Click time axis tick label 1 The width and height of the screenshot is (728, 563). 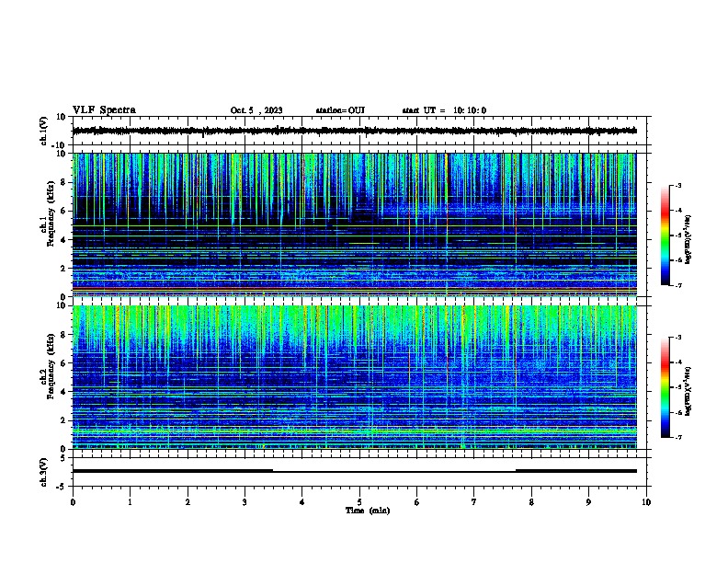130,502
